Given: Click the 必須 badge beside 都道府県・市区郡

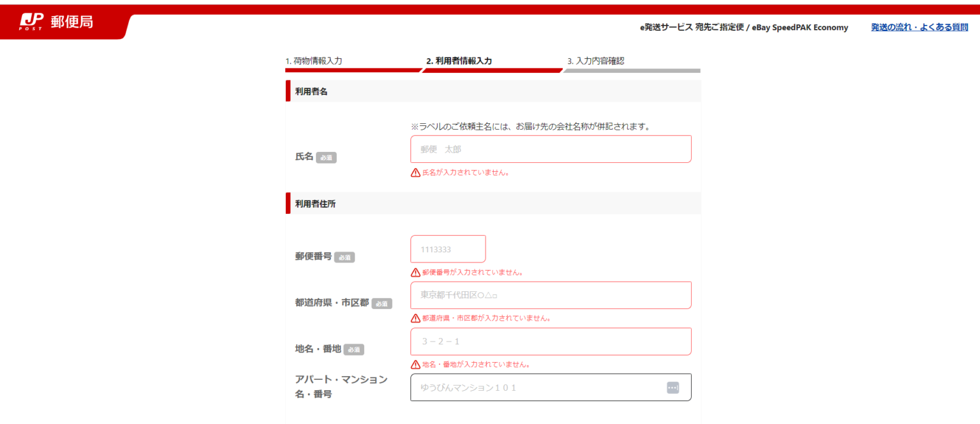Looking at the screenshot, I should click(381, 303).
